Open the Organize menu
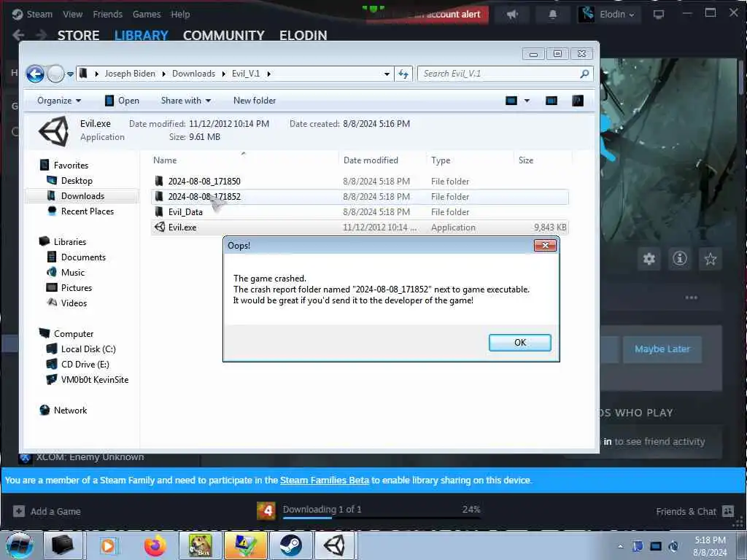Image resolution: width=747 pixels, height=560 pixels. point(59,101)
